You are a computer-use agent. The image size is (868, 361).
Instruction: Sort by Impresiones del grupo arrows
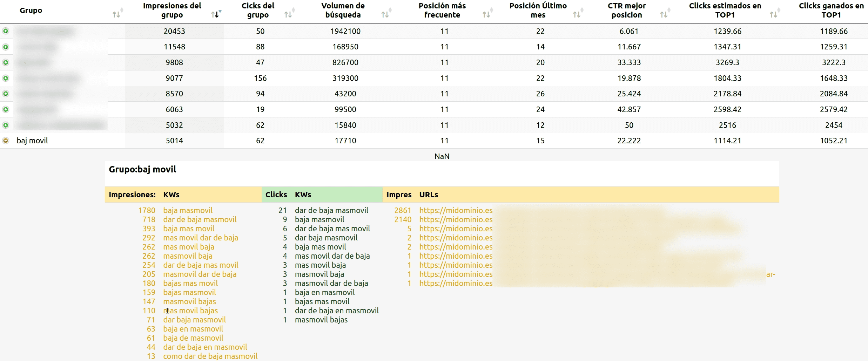(x=216, y=13)
